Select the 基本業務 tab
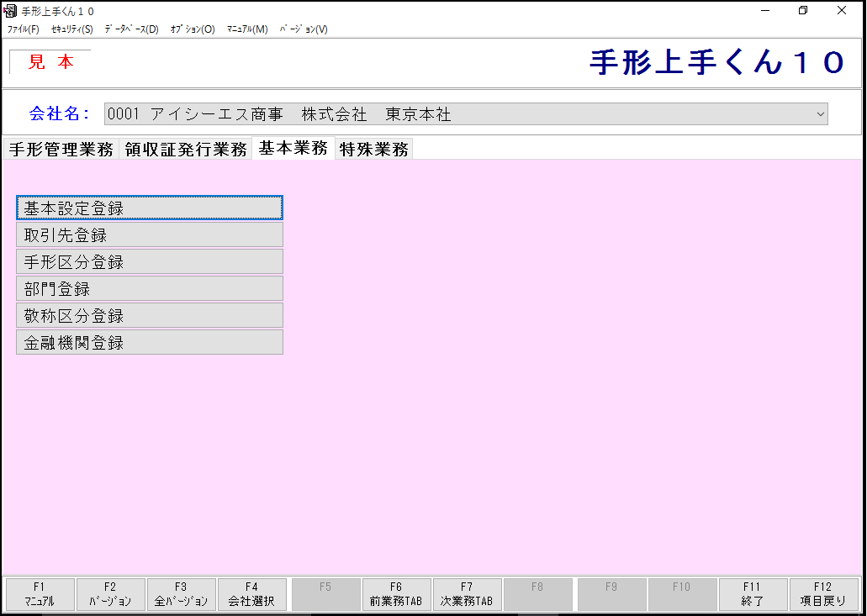Image resolution: width=867 pixels, height=616 pixels. [x=293, y=148]
